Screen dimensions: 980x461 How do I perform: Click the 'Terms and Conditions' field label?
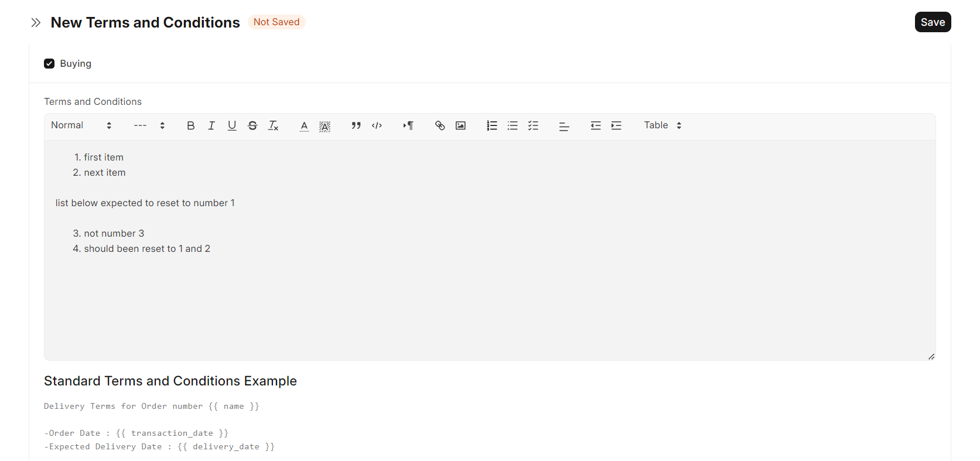pos(93,101)
